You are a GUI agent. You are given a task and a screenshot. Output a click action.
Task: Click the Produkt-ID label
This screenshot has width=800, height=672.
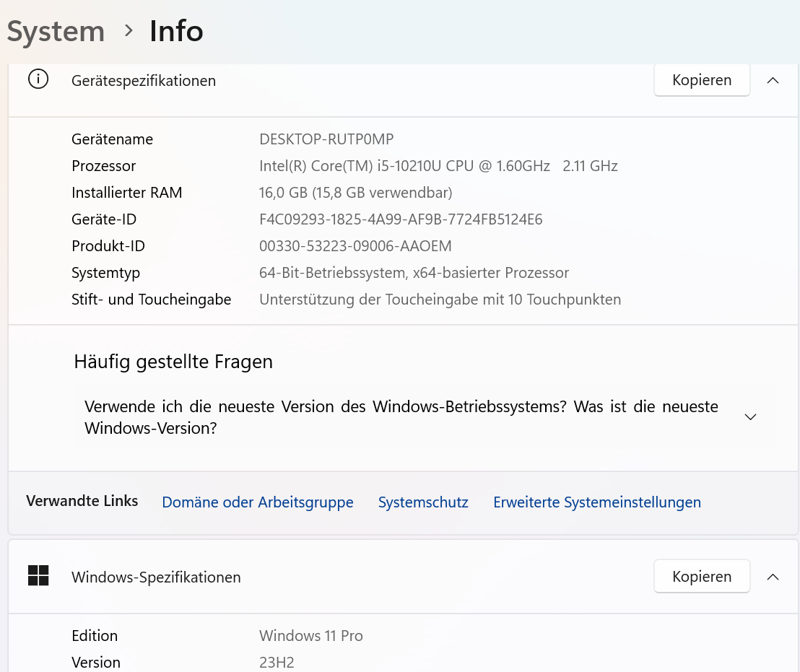(108, 245)
